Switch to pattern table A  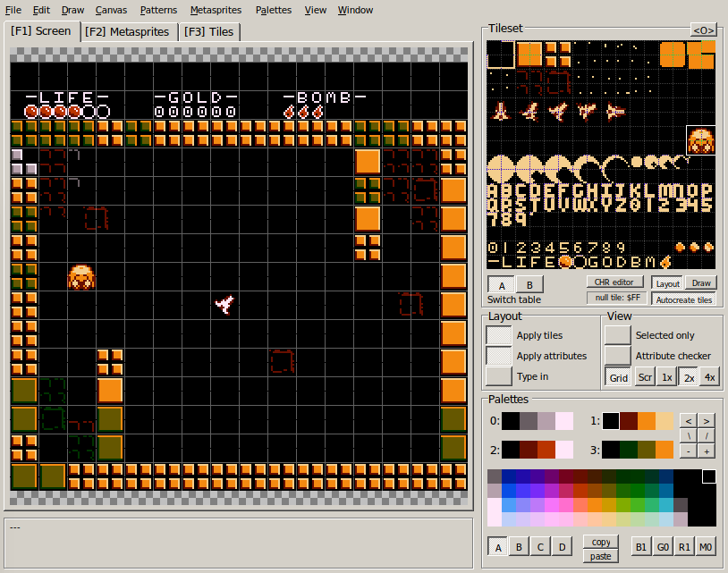coord(502,285)
